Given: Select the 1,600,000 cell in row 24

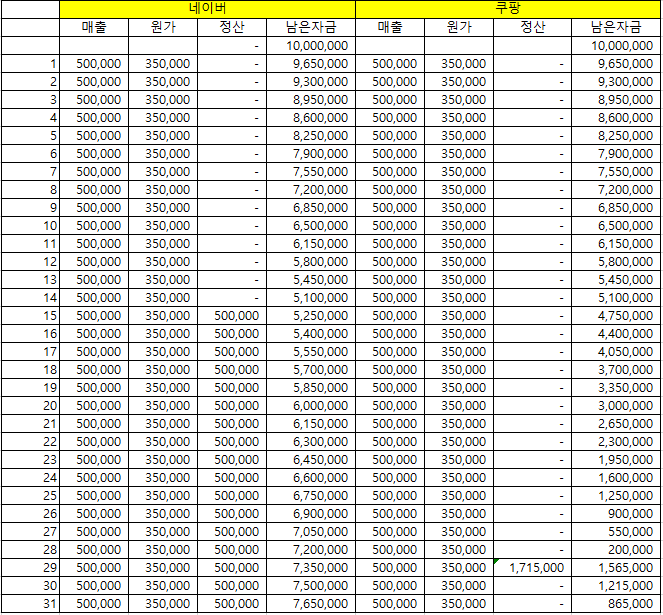Looking at the screenshot, I should click(616, 478).
